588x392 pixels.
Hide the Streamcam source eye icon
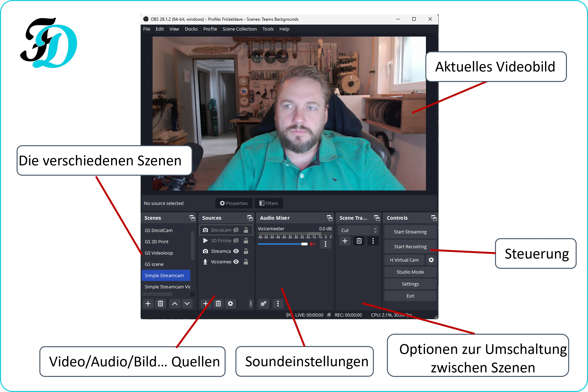click(236, 251)
